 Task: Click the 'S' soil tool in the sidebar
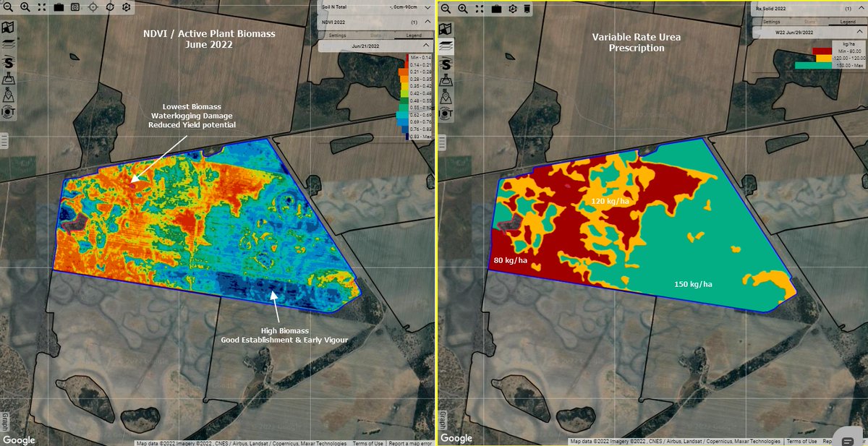(8, 63)
